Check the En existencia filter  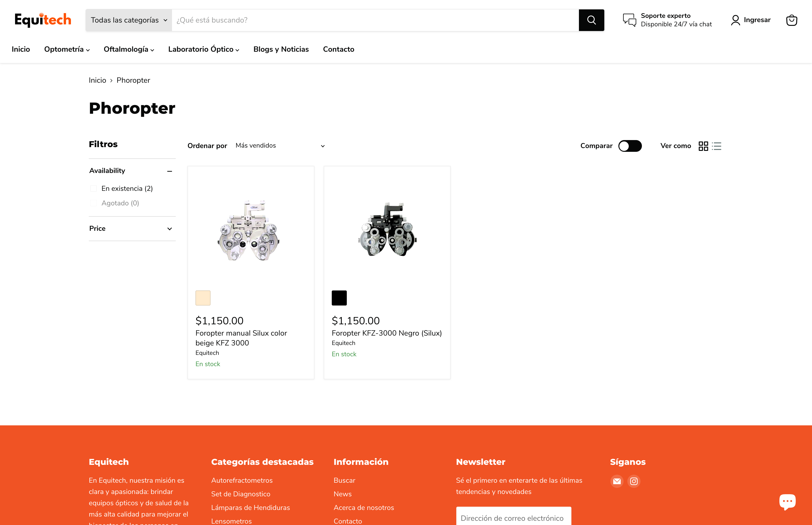pyautogui.click(x=93, y=188)
